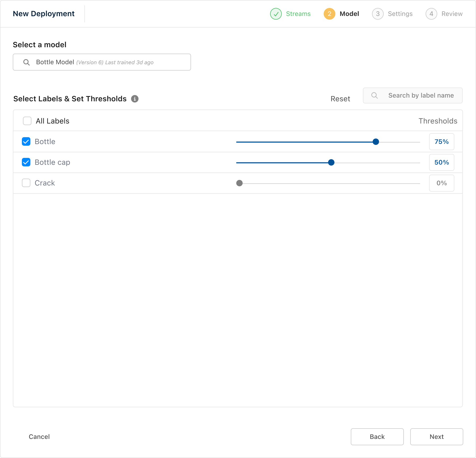Go to the Settings step tab

point(400,14)
